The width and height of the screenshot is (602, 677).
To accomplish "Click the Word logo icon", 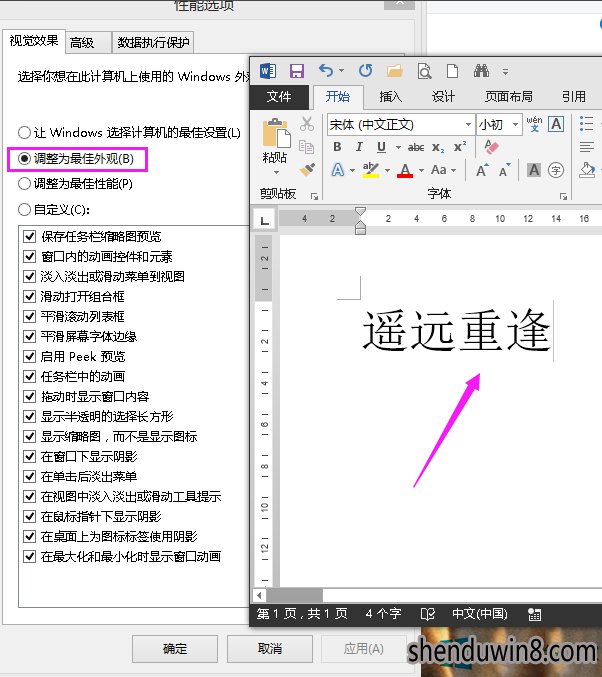I will pos(268,71).
